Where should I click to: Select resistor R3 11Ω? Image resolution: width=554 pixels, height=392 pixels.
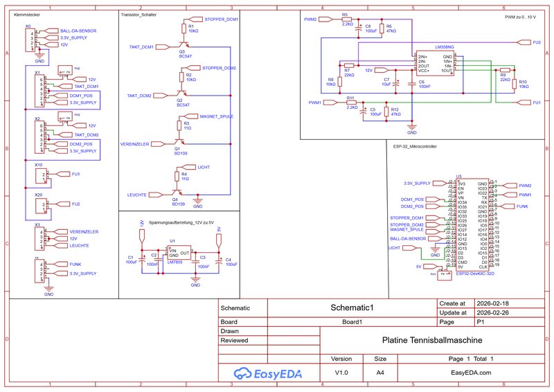(179, 125)
